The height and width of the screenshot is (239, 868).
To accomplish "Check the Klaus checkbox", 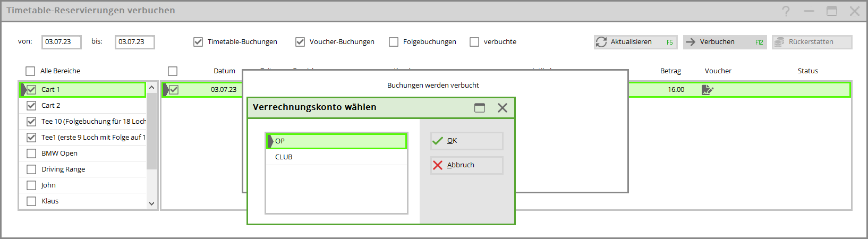I will (31, 201).
